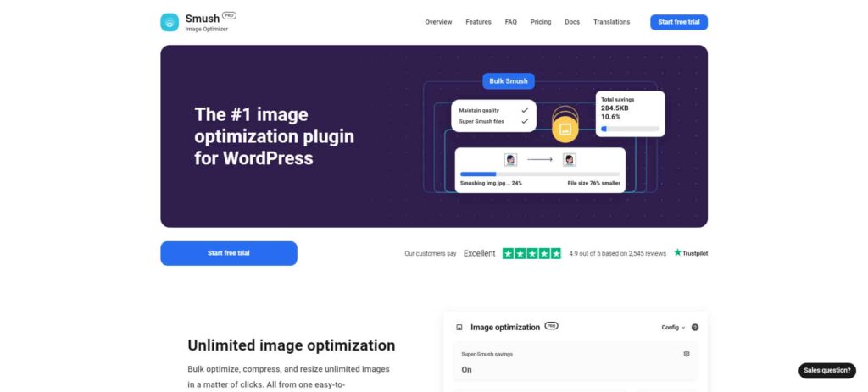Click the Bulk Smush label
The width and height of the screenshot is (868, 392).
(x=509, y=80)
